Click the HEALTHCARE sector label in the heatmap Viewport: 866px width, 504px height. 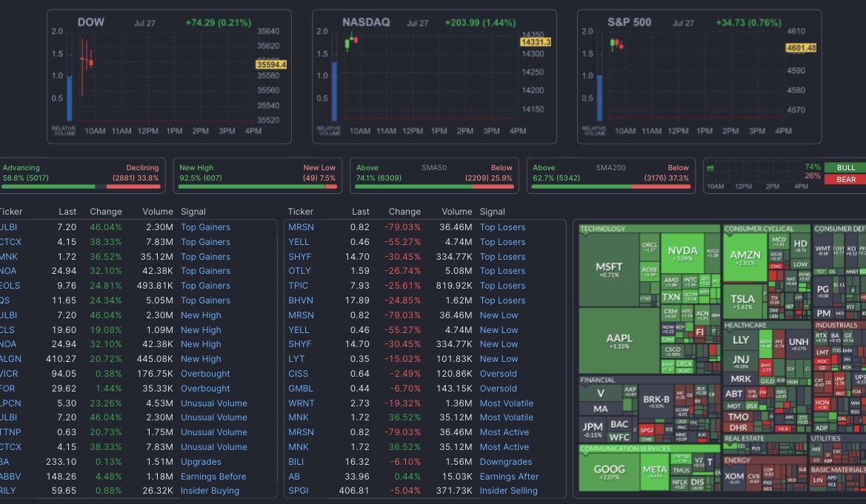click(745, 325)
